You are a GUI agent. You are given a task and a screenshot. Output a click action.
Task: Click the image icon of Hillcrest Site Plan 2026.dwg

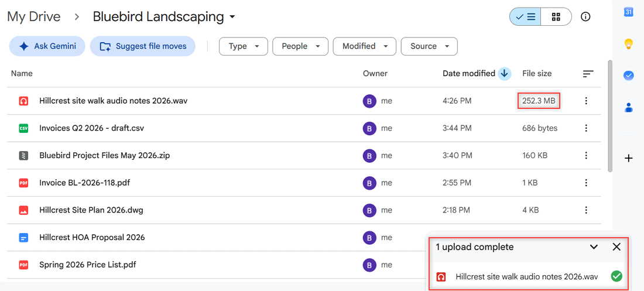(23, 210)
